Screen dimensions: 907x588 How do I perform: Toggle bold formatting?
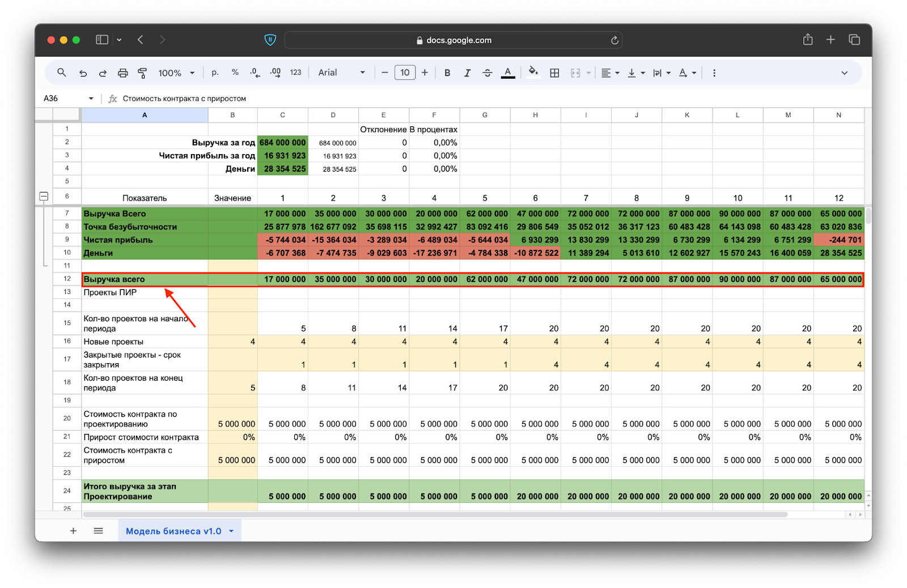pos(447,73)
